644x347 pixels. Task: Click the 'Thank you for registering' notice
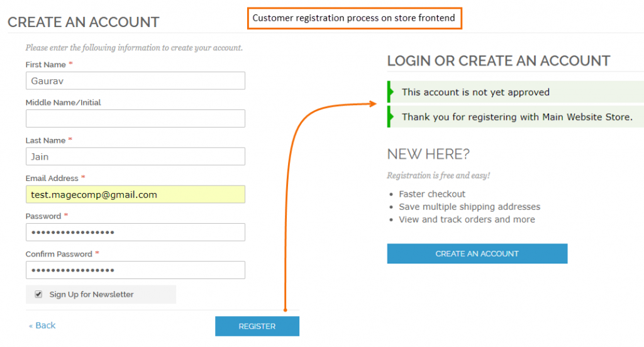tap(517, 117)
